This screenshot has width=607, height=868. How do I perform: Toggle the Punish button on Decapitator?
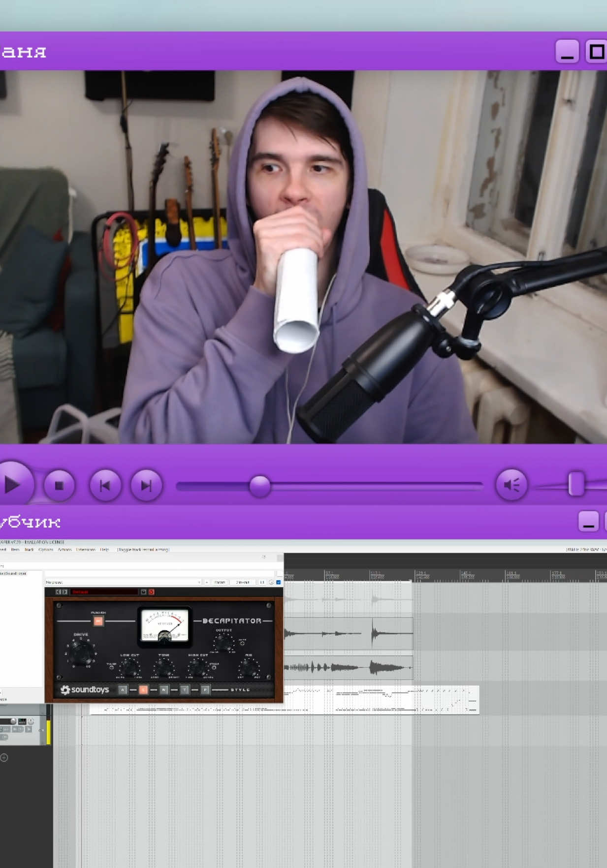tap(98, 621)
